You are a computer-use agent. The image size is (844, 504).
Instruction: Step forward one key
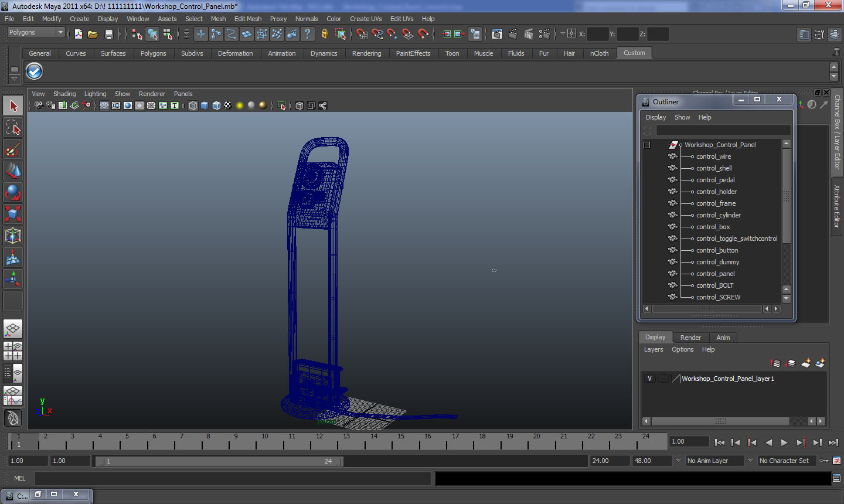coord(801,443)
